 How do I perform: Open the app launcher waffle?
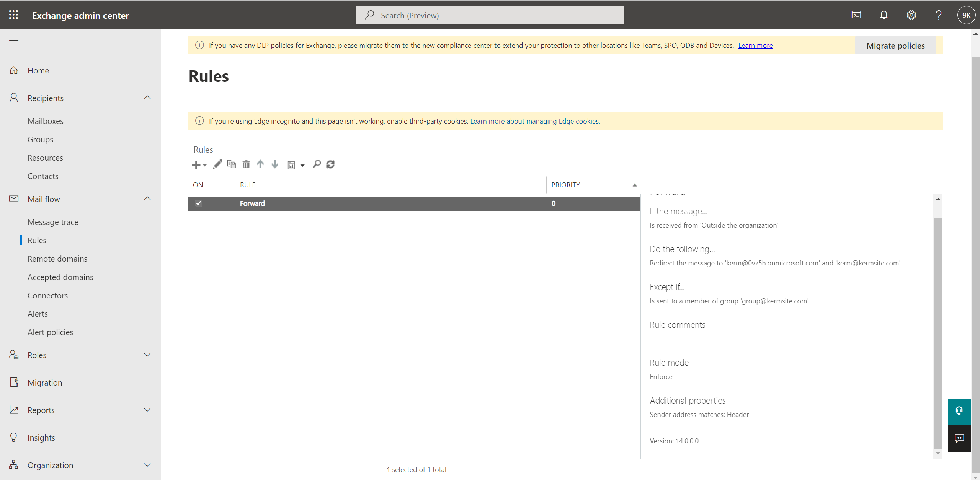13,15
